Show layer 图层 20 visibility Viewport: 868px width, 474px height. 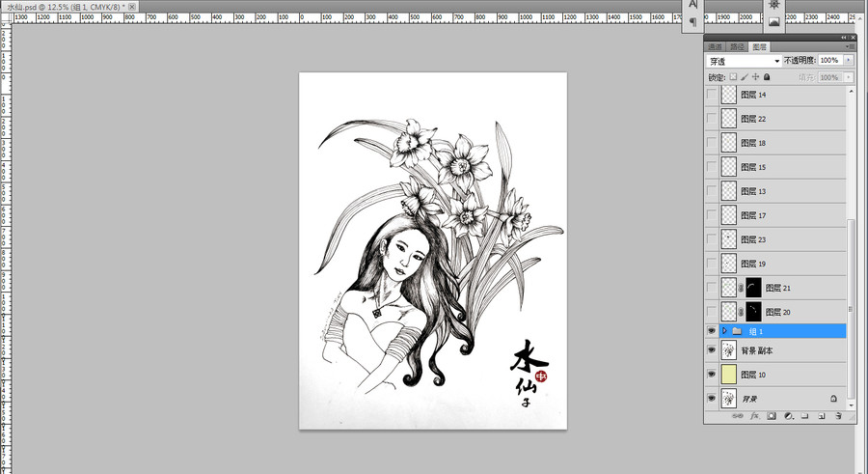[x=712, y=312]
